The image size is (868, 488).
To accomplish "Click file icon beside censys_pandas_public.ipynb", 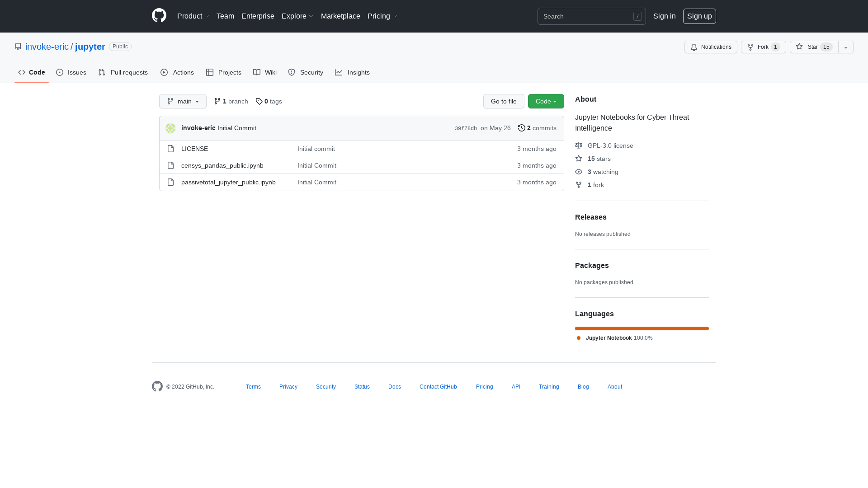I will click(x=170, y=165).
